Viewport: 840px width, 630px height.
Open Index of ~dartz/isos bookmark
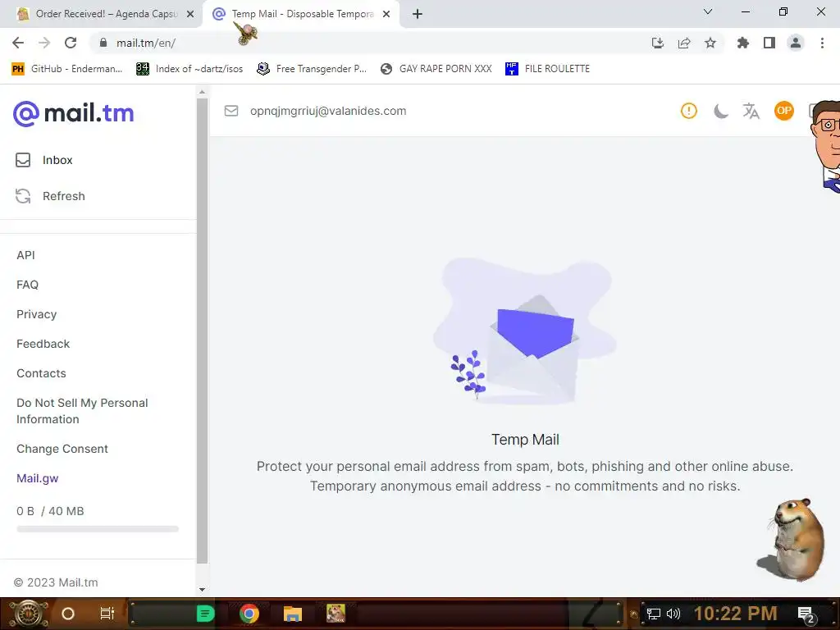pos(189,69)
